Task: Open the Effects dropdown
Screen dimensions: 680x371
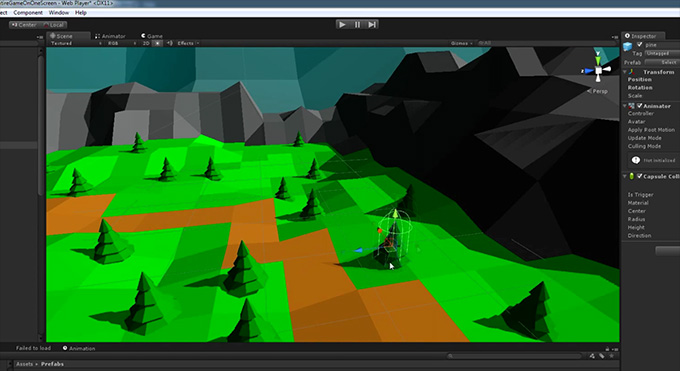Action: click(x=188, y=43)
